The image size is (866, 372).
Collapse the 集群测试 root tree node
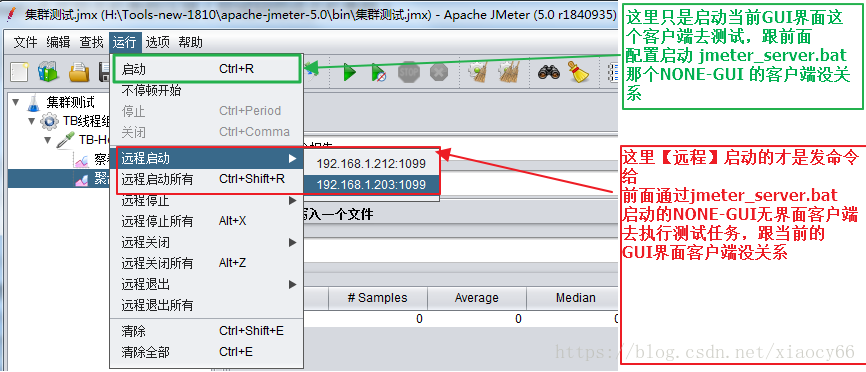15,102
